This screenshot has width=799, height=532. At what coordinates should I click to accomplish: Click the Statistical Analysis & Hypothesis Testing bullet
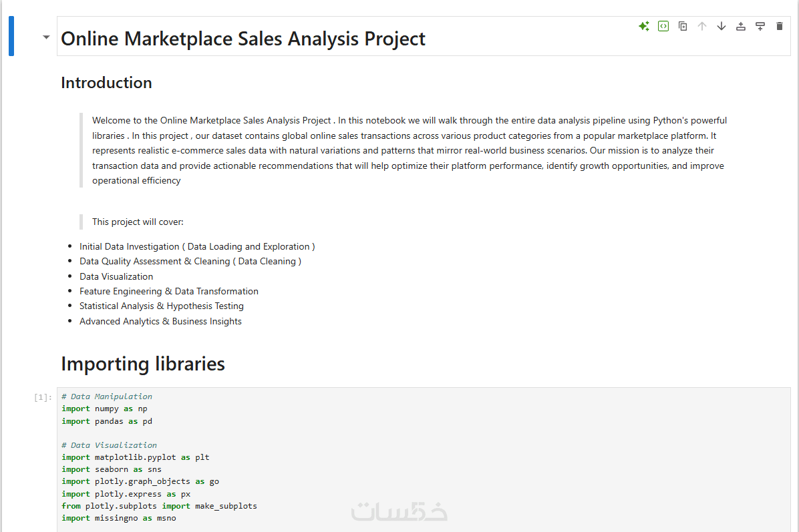click(162, 306)
